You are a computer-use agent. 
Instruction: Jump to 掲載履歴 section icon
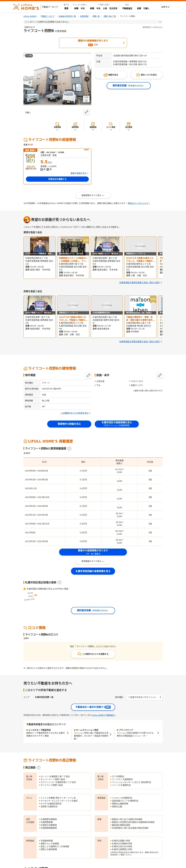pyautogui.click(x=93, y=126)
